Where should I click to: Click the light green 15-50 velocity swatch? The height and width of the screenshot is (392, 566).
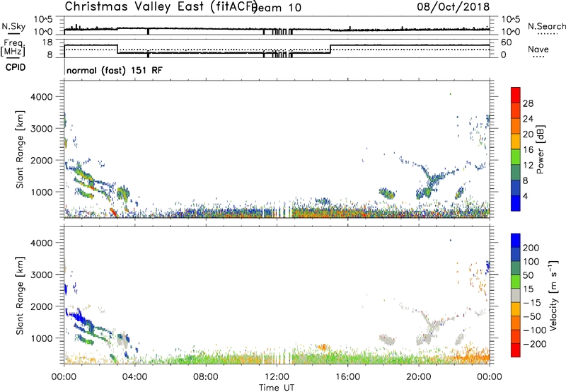click(x=516, y=282)
